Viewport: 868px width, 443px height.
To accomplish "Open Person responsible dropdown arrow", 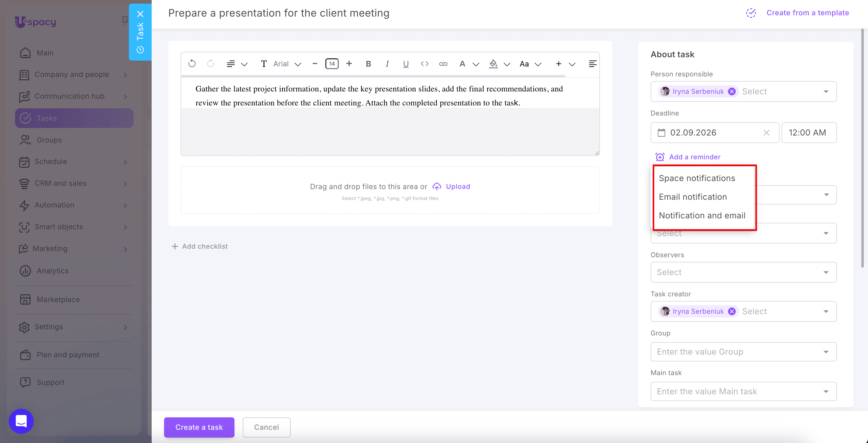I will coord(826,91).
